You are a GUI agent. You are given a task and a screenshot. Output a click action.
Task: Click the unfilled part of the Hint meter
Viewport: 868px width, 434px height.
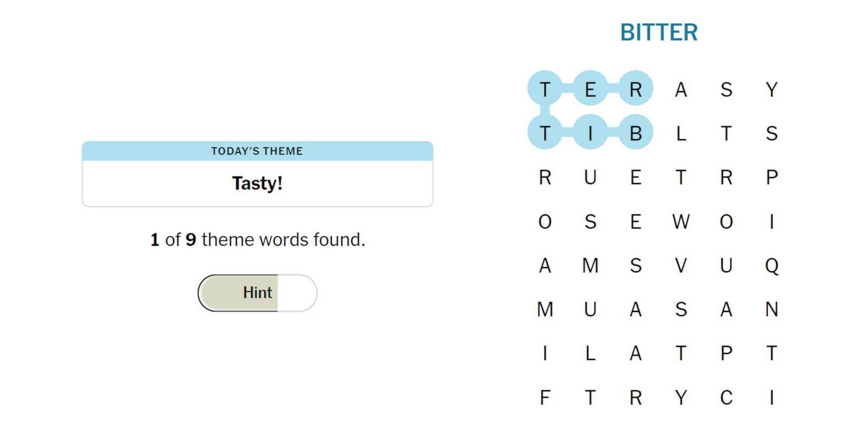[297, 292]
